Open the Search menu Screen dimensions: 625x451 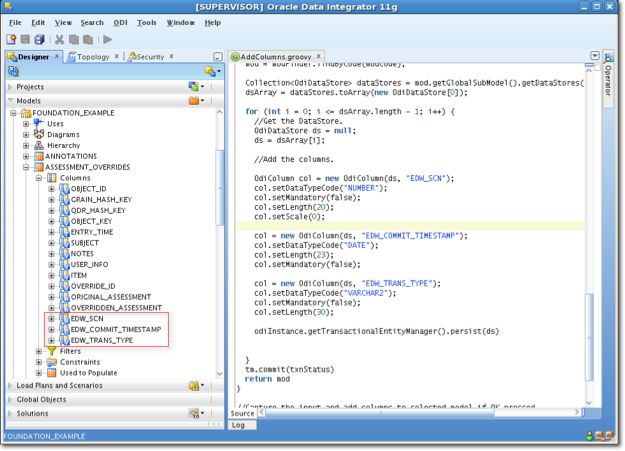click(x=92, y=23)
